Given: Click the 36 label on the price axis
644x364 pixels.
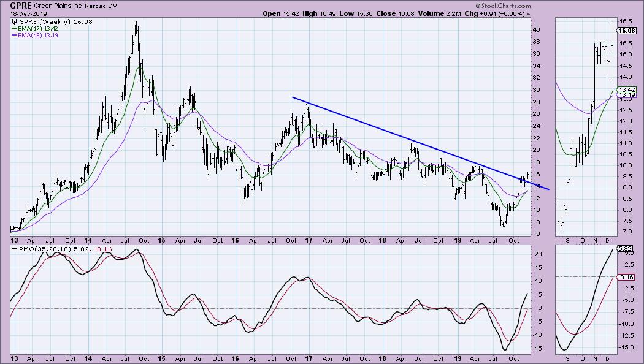Looking at the screenshot, I should point(537,54).
